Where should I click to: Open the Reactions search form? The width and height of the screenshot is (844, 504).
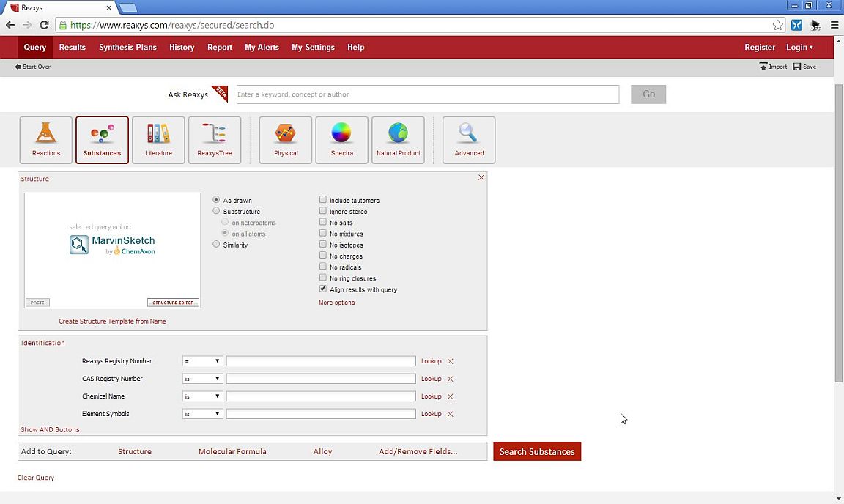45,140
